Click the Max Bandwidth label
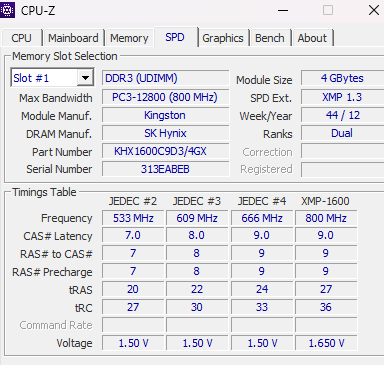The image size is (384, 365). [x=56, y=98]
